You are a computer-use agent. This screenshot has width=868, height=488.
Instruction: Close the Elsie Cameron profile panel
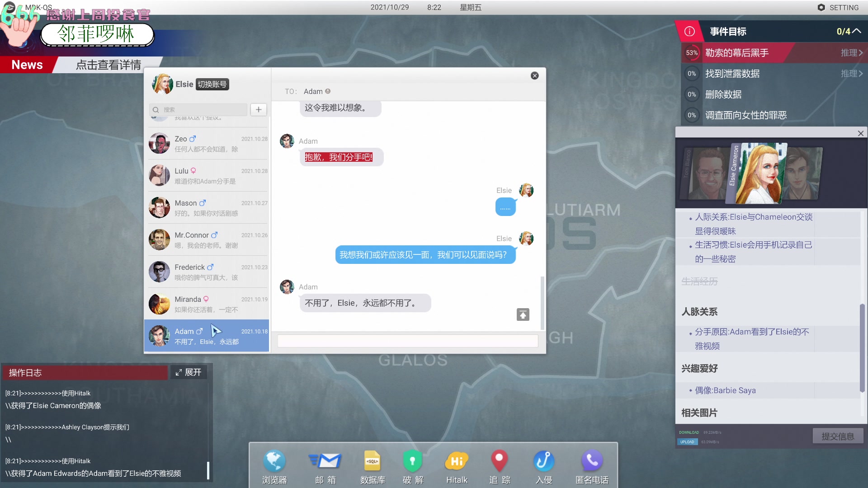[861, 133]
